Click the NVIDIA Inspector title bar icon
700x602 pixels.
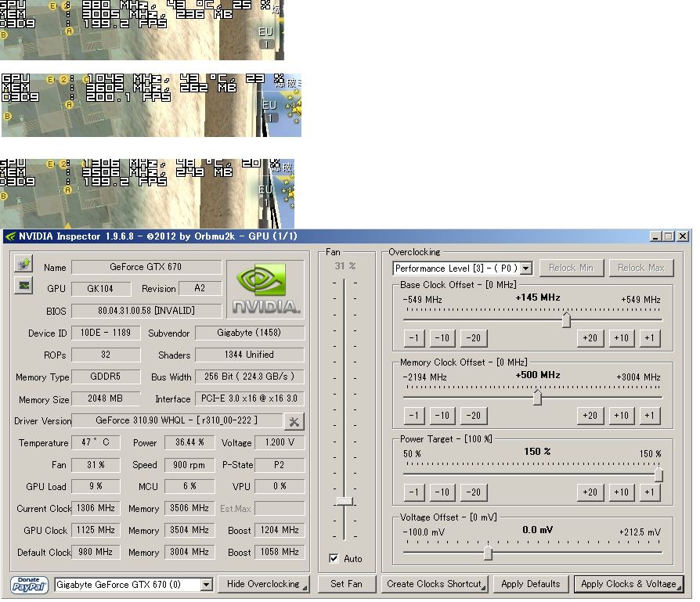[x=10, y=236]
